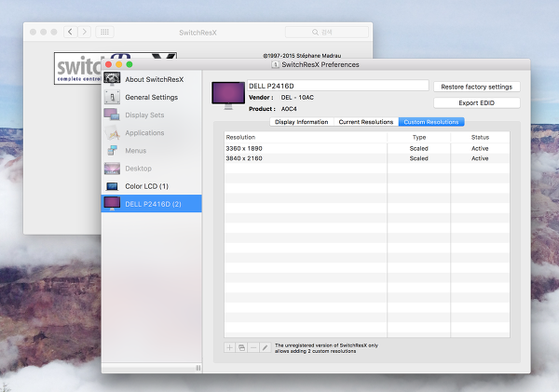Click the About SwitchResX monitor icon
559x392 pixels.
(x=112, y=79)
